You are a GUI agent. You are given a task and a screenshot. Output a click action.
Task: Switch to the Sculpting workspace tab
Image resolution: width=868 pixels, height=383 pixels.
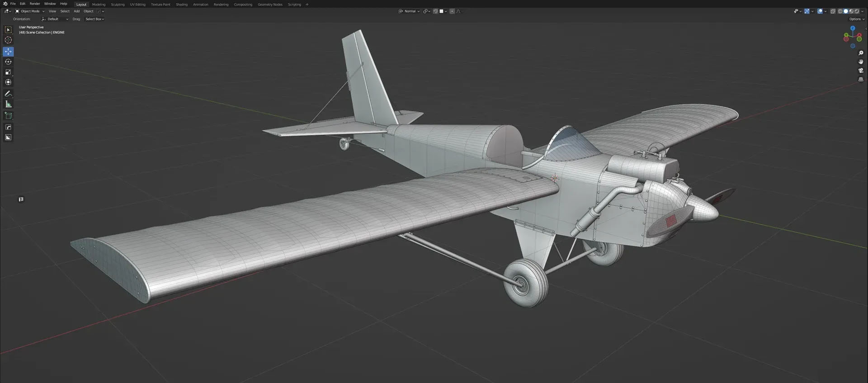coord(118,5)
